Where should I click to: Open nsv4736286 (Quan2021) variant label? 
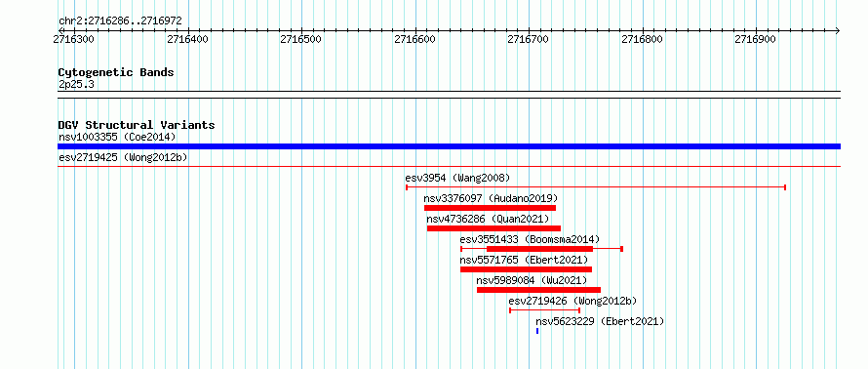(x=488, y=219)
